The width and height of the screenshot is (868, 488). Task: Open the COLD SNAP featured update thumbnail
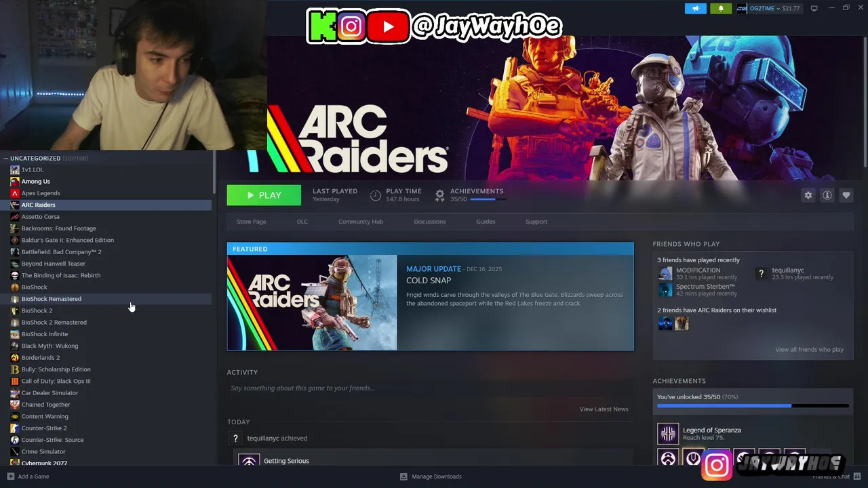(x=312, y=302)
